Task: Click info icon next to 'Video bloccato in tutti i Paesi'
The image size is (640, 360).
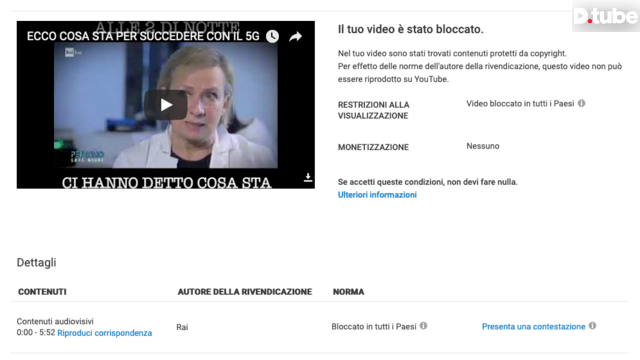Action: [x=582, y=103]
